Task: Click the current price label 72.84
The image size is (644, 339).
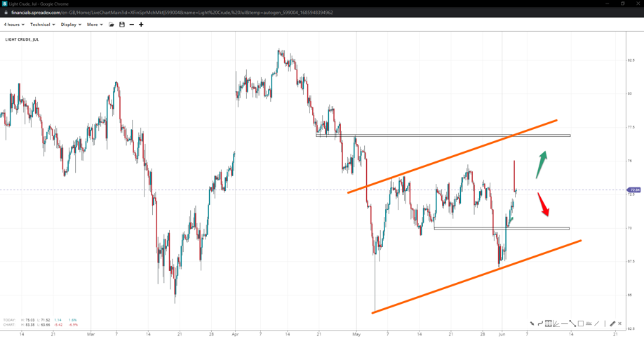Action: tap(635, 190)
